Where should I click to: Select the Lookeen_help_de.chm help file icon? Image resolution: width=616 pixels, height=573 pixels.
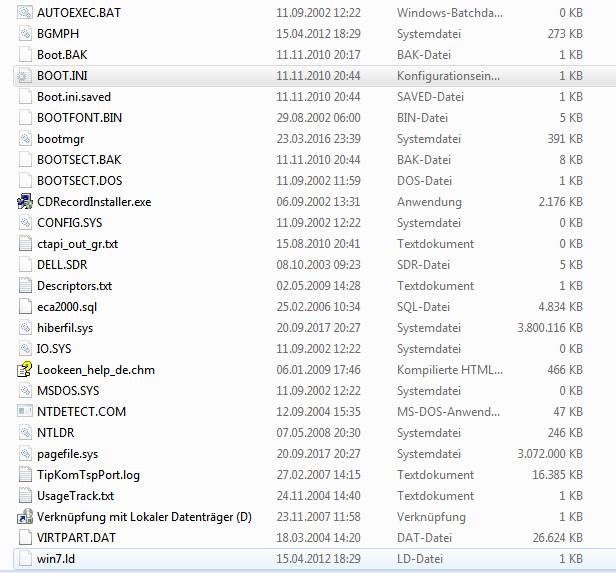[x=25, y=370]
